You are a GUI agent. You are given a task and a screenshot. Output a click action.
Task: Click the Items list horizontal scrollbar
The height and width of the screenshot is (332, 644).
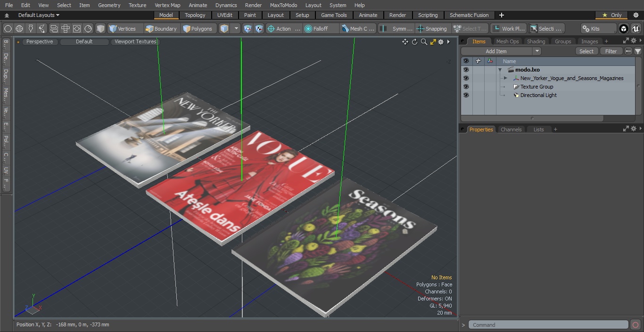pyautogui.click(x=533, y=118)
